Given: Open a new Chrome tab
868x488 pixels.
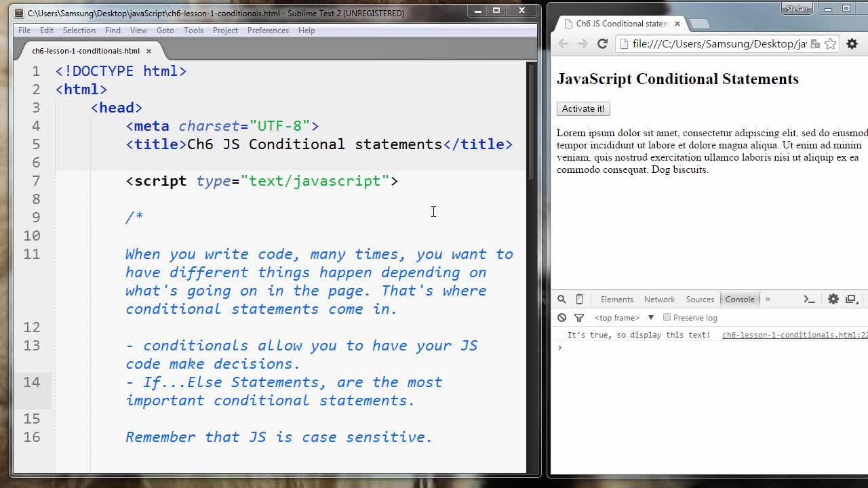Looking at the screenshot, I should point(699,24).
